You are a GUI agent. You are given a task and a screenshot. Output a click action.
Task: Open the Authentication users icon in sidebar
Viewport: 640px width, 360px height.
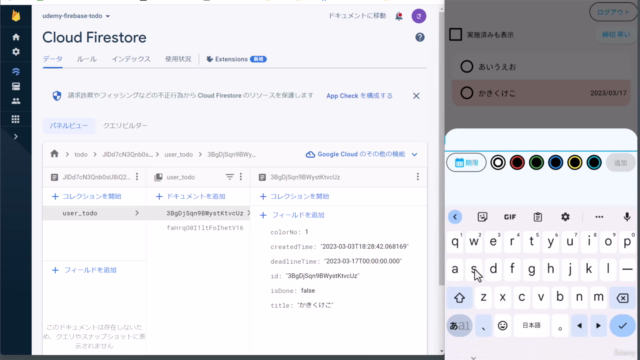[x=16, y=101]
